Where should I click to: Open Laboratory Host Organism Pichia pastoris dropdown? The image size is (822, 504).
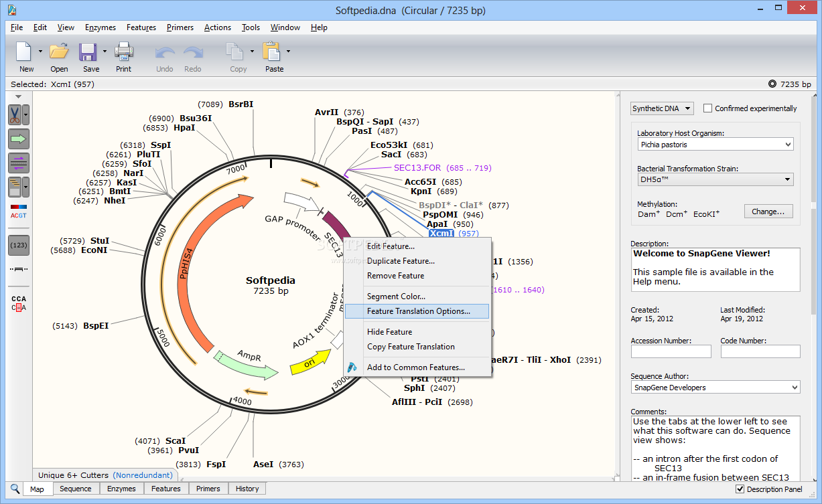tap(715, 144)
